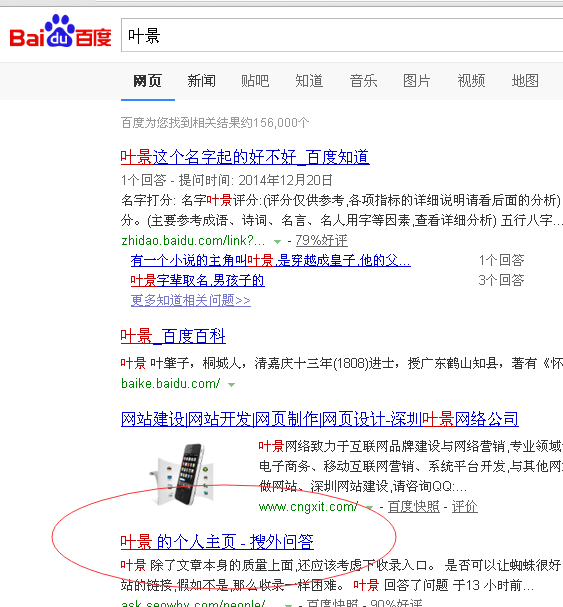This screenshot has height=607, width=563.
Task: Click the phone thumbnail image
Action: tap(182, 474)
